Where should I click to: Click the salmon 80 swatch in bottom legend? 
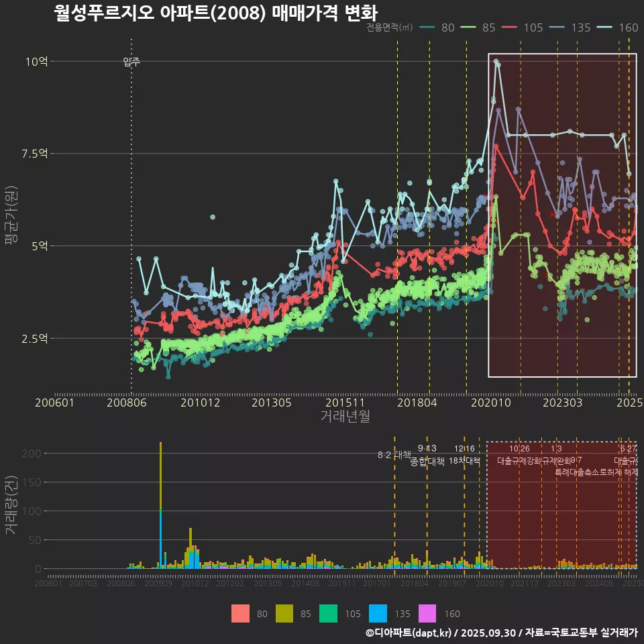point(240,613)
